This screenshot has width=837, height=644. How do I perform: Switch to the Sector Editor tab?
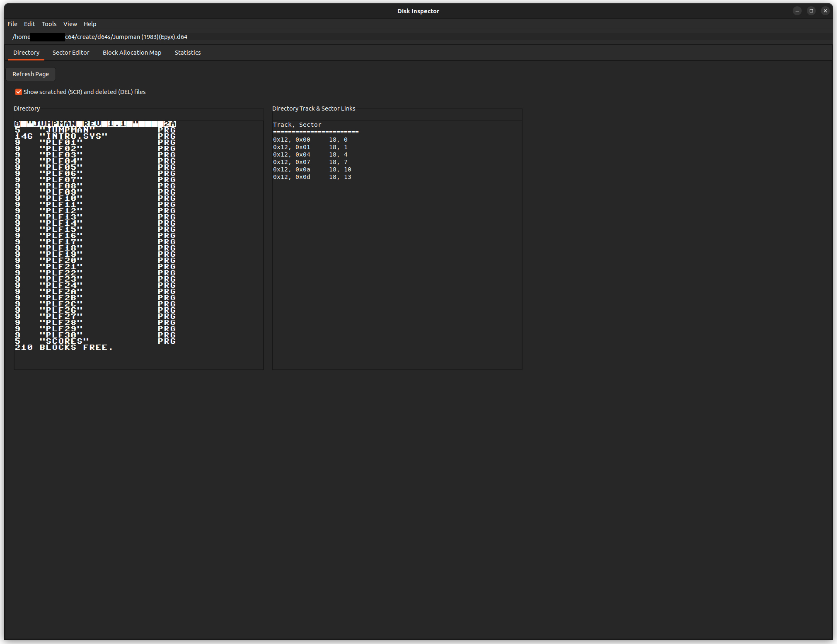(71, 53)
